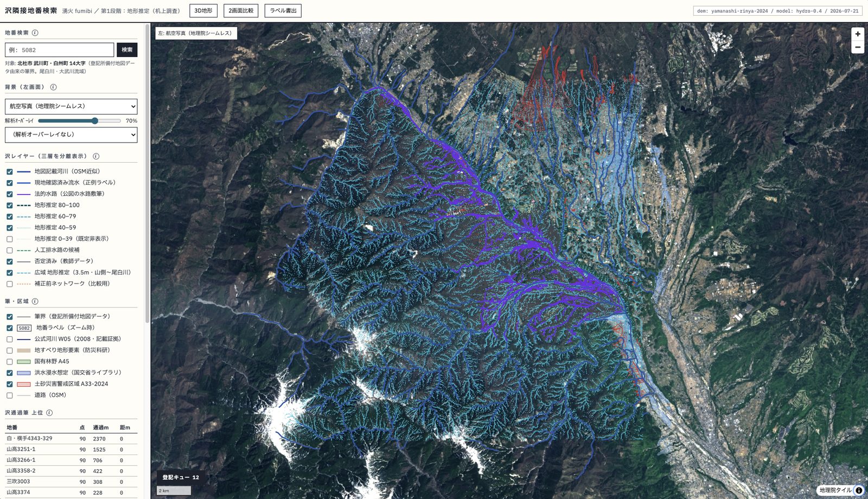Viewport: 868px width, 499px height.
Task: Click the info icon beside 沢通過筆 上位
Action: pyautogui.click(x=49, y=413)
